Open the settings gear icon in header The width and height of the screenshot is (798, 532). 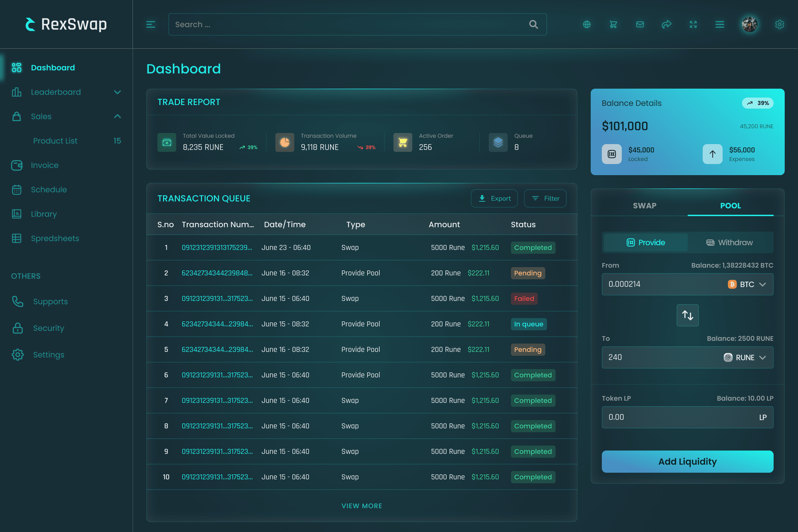click(x=779, y=24)
